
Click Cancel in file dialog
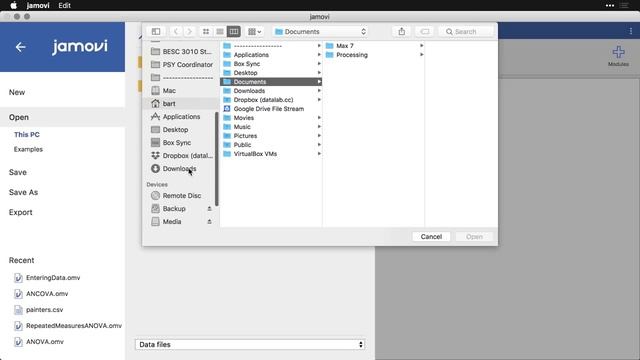(x=431, y=237)
